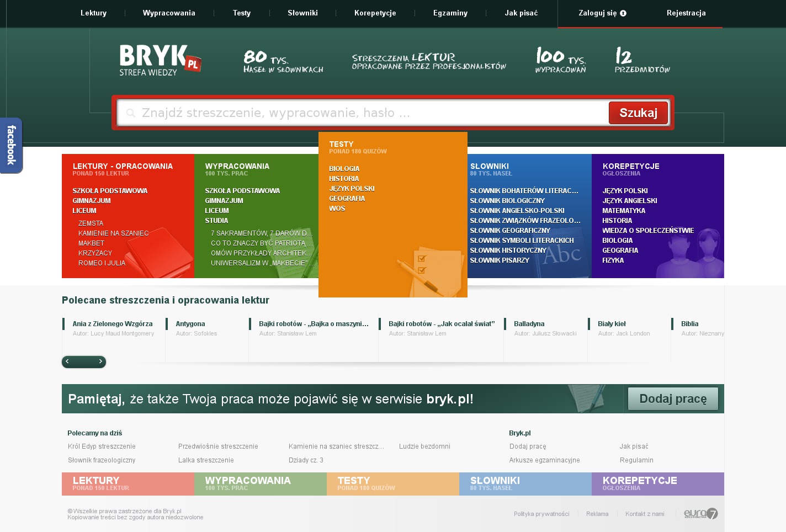
Task: Go to previous recommended summaries
Action: [67, 361]
